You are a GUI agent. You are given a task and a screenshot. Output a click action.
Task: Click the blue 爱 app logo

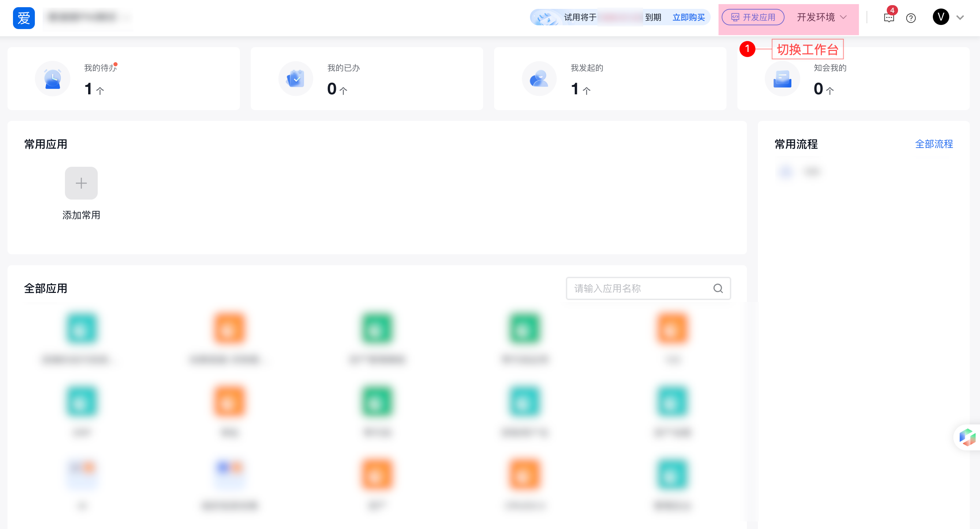pyautogui.click(x=24, y=18)
